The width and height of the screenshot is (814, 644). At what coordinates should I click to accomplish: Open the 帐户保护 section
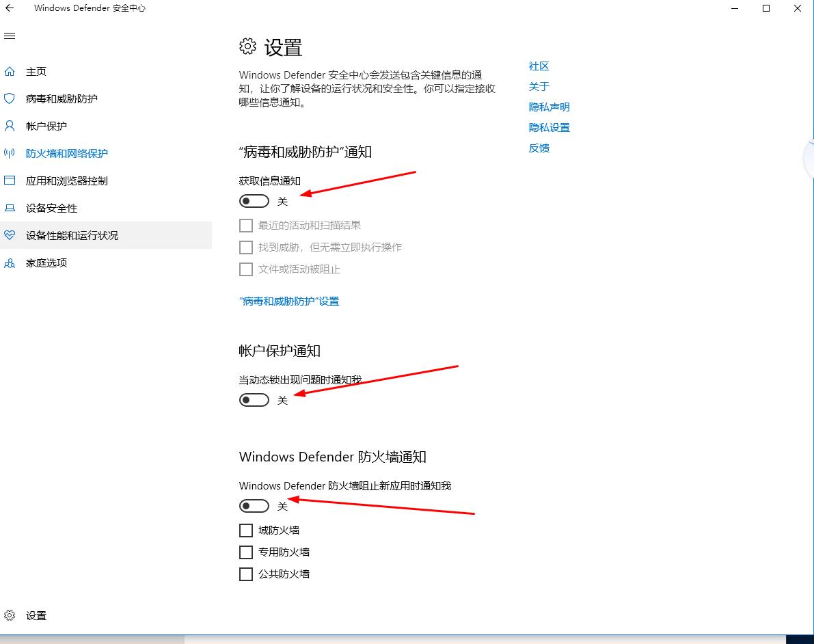pyautogui.click(x=46, y=126)
